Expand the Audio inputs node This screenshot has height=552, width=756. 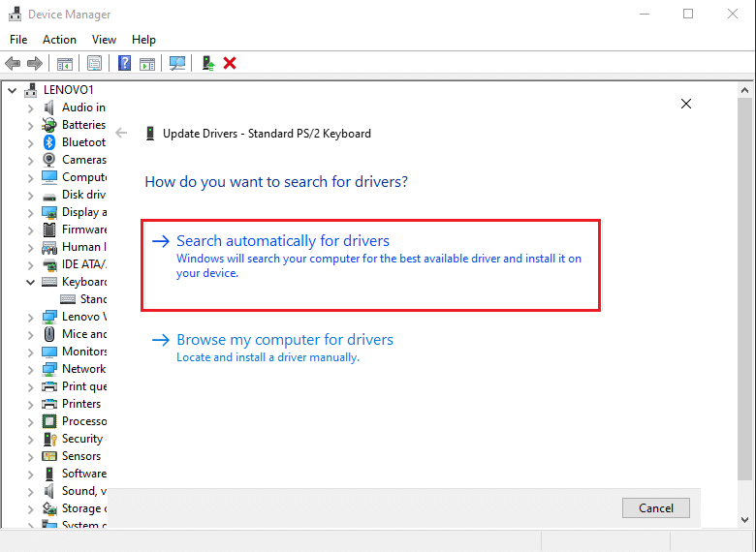click(30, 107)
